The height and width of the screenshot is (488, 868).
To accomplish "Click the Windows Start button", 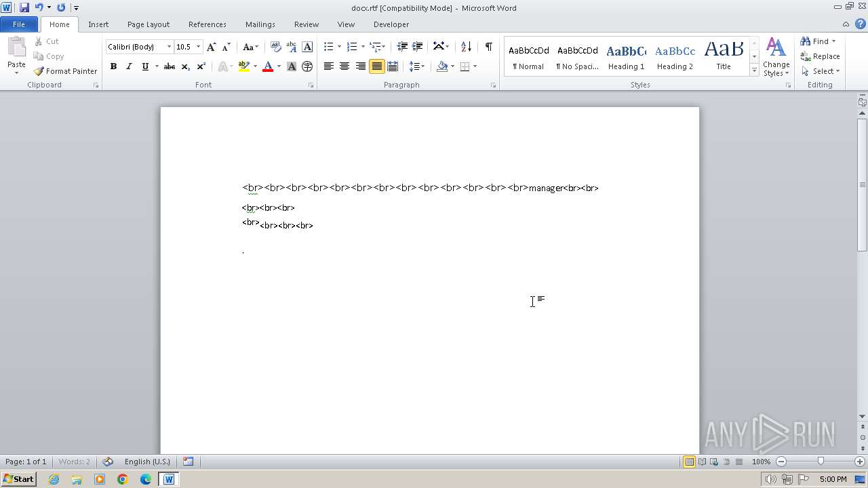I will click(x=18, y=479).
